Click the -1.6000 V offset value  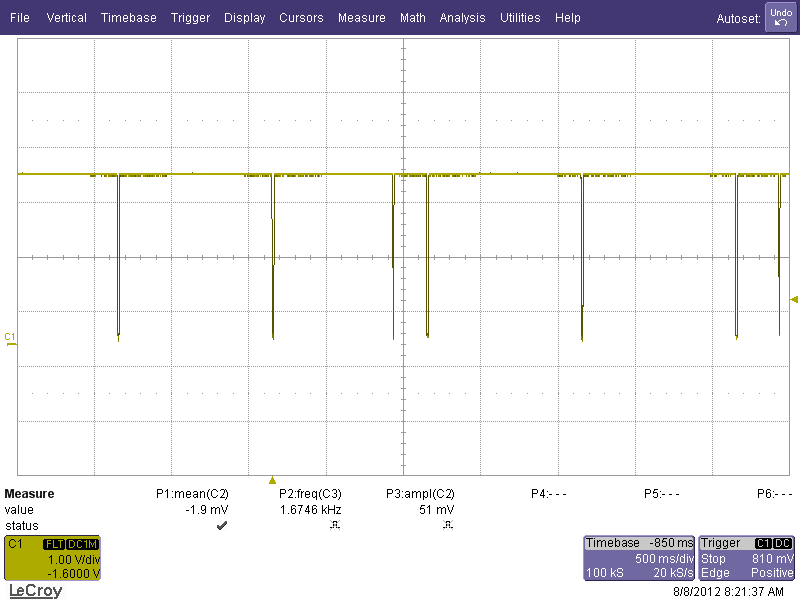[73, 573]
